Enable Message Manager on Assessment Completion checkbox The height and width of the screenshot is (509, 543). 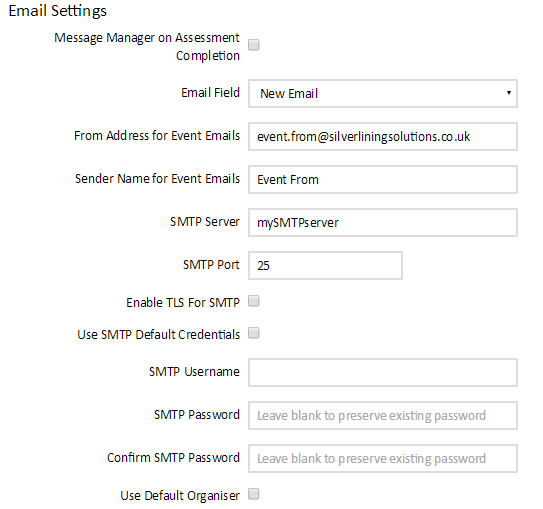253,45
